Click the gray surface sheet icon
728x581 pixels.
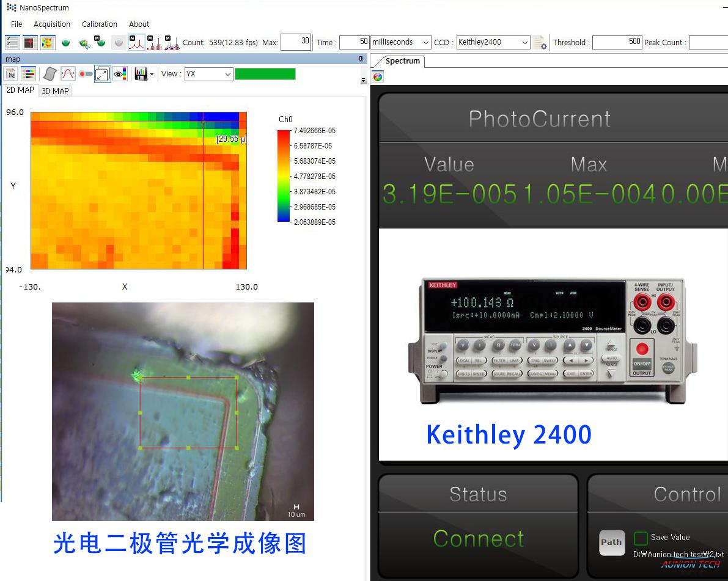click(x=50, y=74)
